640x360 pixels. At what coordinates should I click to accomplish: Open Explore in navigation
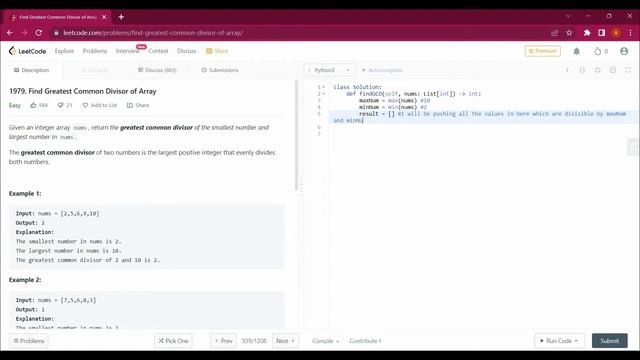coord(64,51)
